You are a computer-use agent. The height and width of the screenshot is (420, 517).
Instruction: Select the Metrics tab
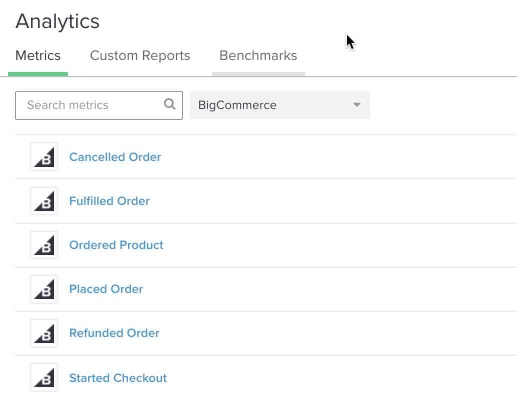tap(38, 55)
